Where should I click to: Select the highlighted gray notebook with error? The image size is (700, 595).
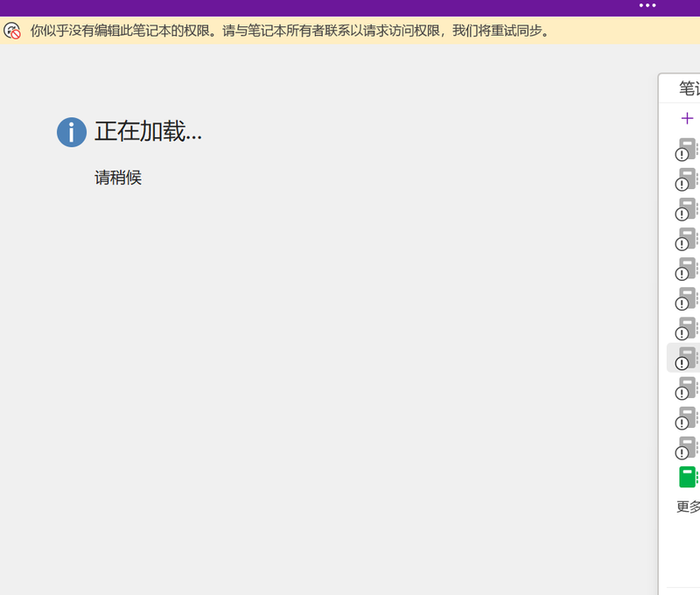point(687,358)
